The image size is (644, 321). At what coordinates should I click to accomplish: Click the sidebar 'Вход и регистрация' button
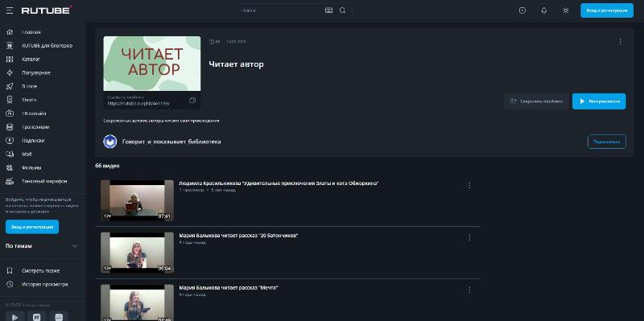(32, 227)
